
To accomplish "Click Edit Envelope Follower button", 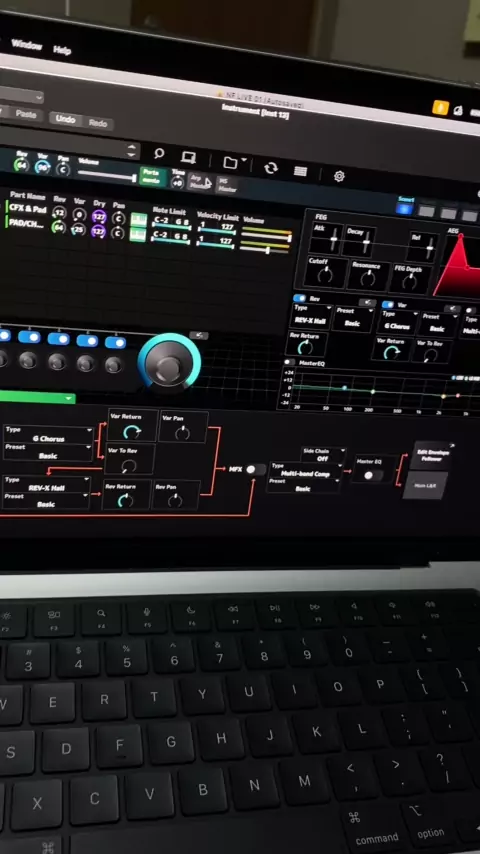I will 433,455.
